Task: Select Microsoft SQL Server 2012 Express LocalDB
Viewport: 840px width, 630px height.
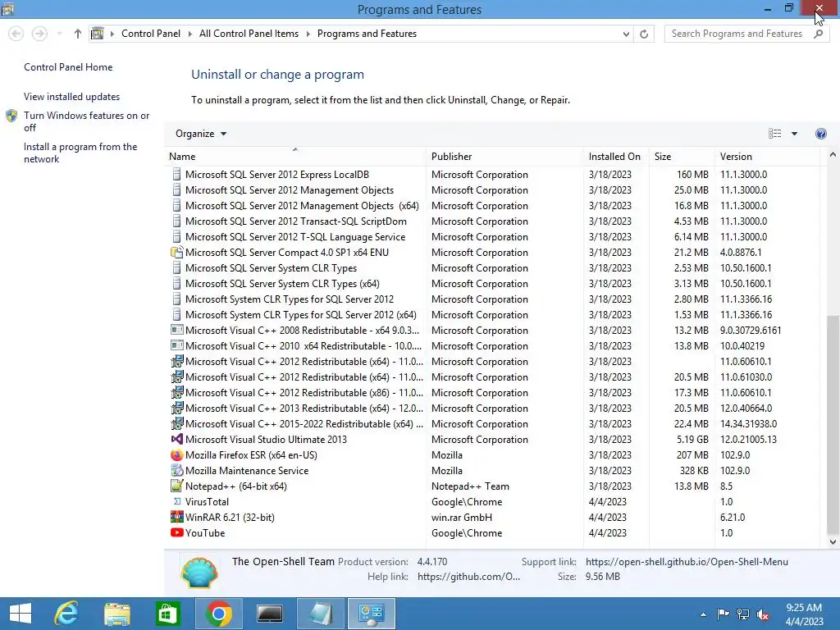Action: [492, 174]
